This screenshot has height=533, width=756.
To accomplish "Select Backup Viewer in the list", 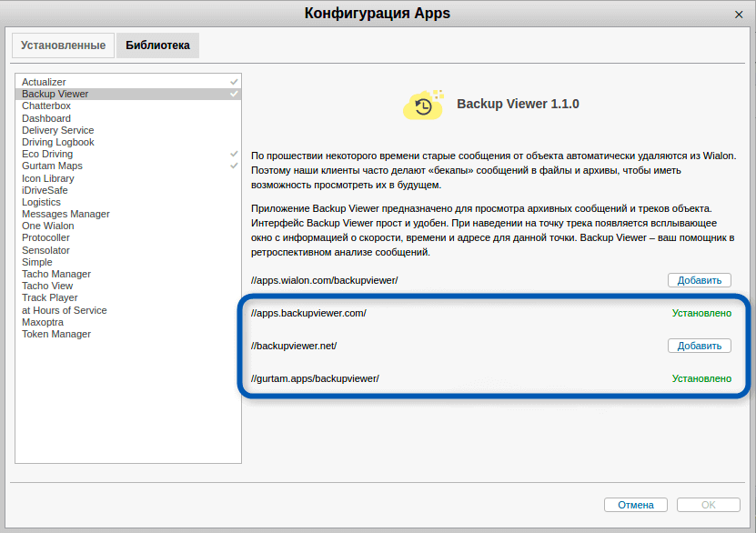I will click(x=128, y=94).
